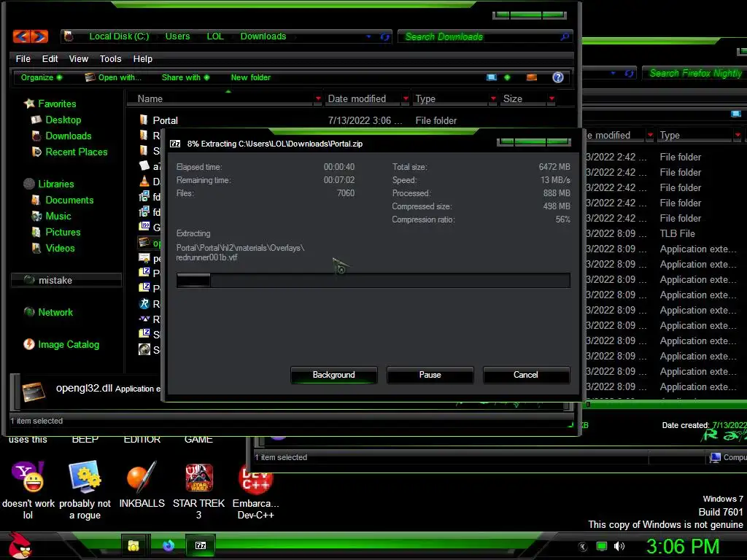The width and height of the screenshot is (747, 560).
Task: Open the Tools menu
Action: pyautogui.click(x=111, y=58)
